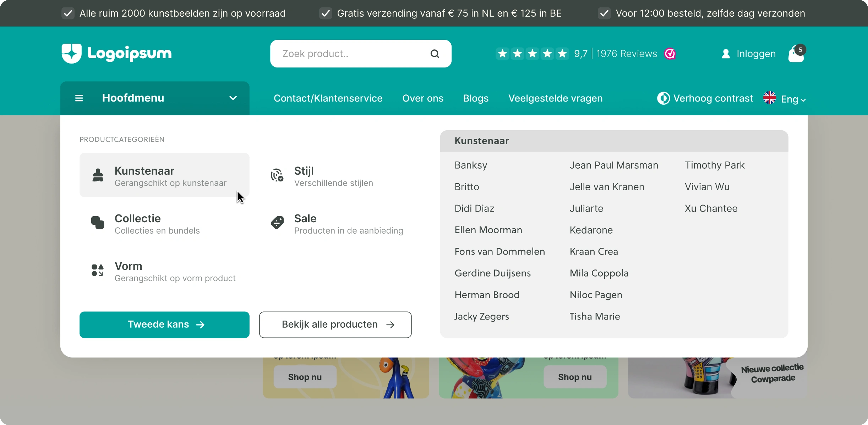Toggle Verhoog contrast mode
This screenshot has width=868, height=425.
click(x=704, y=98)
